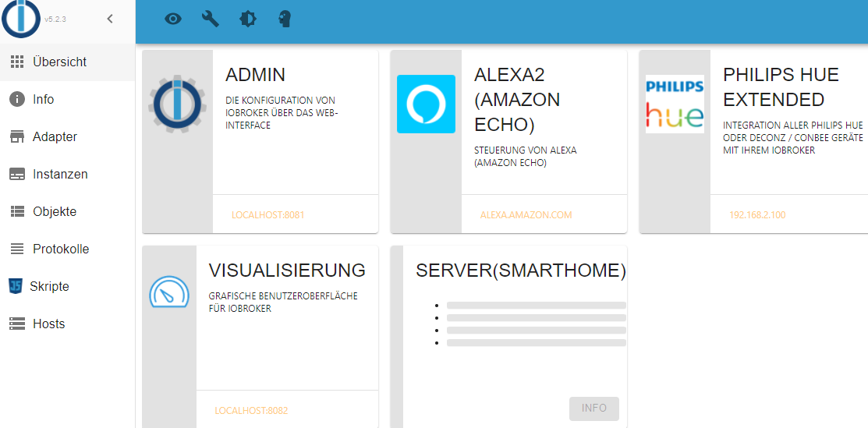Click the Adapter store icon
Screen dimensions: 868x428
(x=17, y=137)
